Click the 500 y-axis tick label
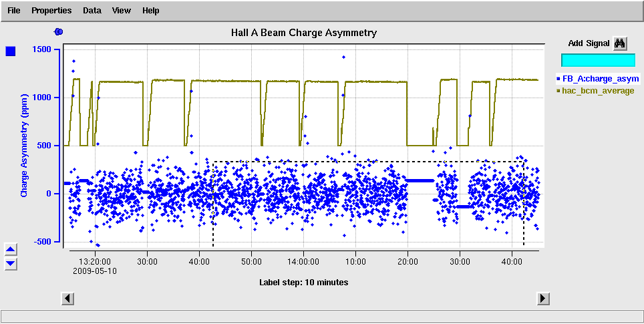Screen dimensions: 644x324 point(44,146)
